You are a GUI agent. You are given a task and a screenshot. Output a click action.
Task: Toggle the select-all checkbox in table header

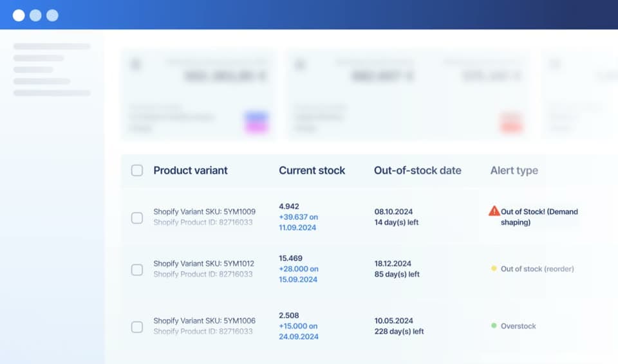[x=136, y=170]
